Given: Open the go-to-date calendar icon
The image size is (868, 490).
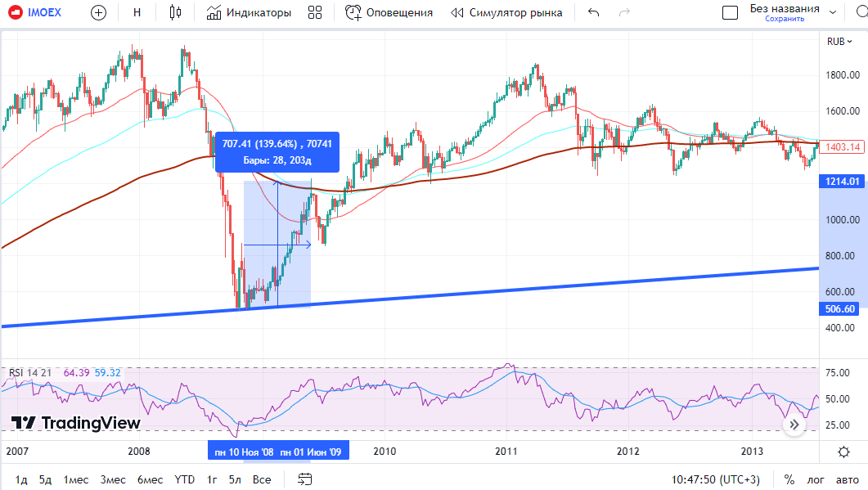Looking at the screenshot, I should tap(305, 479).
